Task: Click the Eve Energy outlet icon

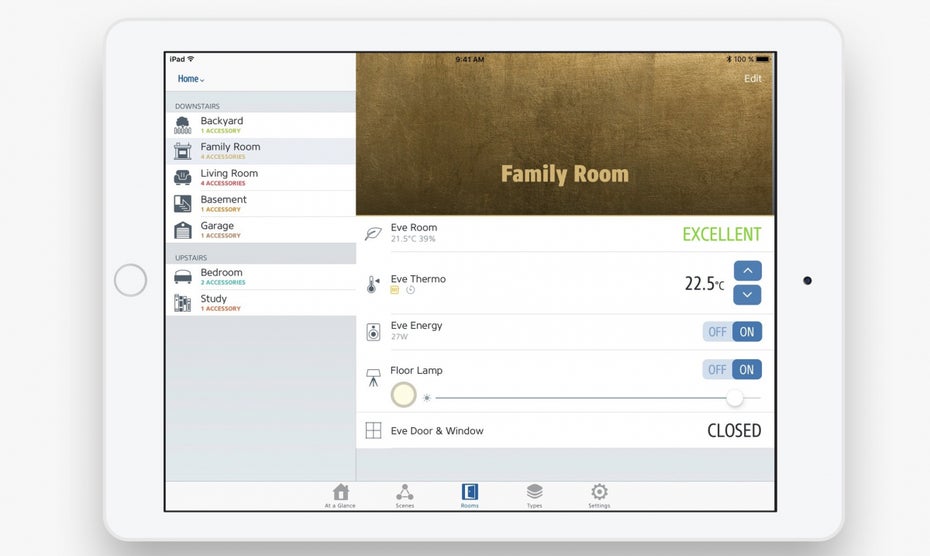Action: coord(373,332)
